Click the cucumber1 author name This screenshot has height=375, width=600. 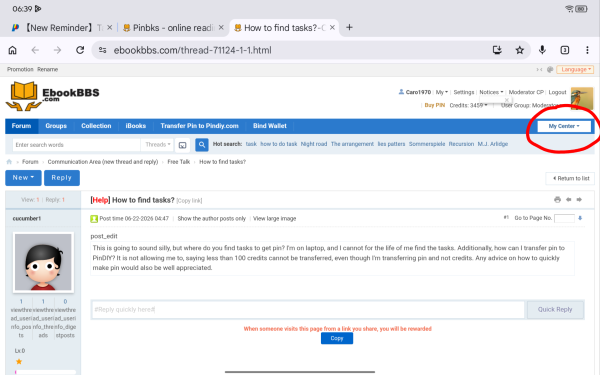click(x=26, y=218)
